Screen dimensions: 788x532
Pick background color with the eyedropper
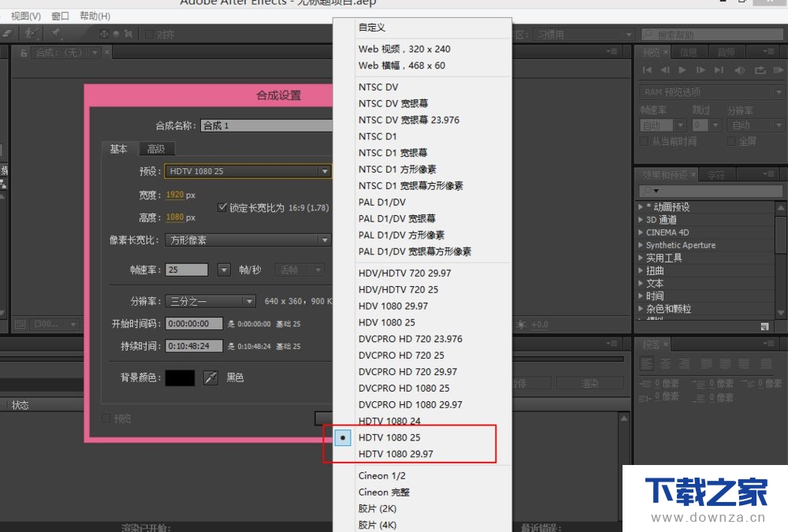pyautogui.click(x=210, y=378)
